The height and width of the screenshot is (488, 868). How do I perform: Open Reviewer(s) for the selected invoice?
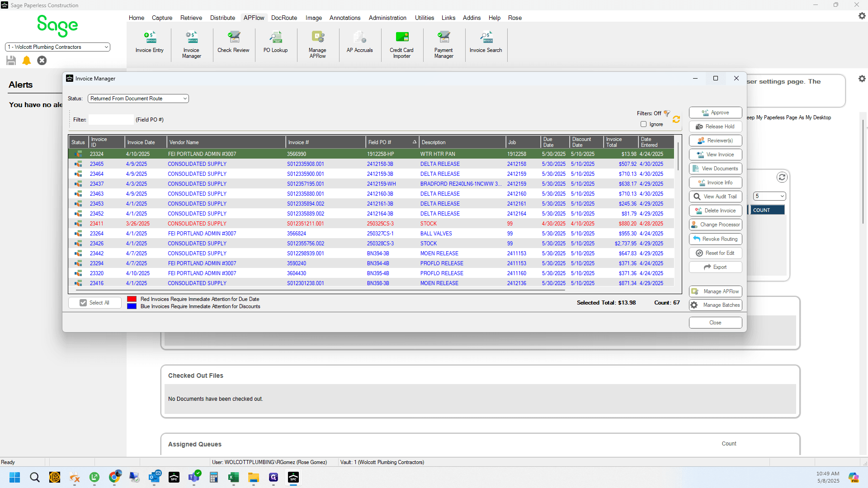[716, 141]
